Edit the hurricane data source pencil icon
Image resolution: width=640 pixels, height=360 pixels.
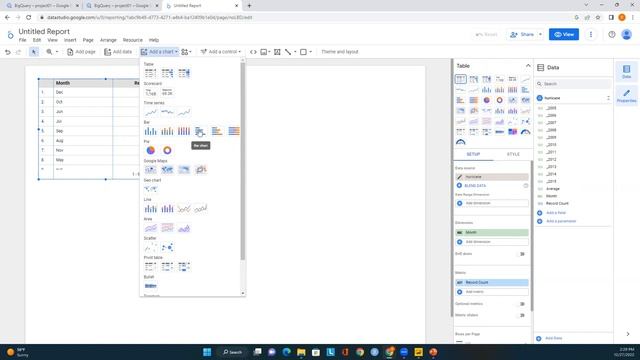point(460,177)
